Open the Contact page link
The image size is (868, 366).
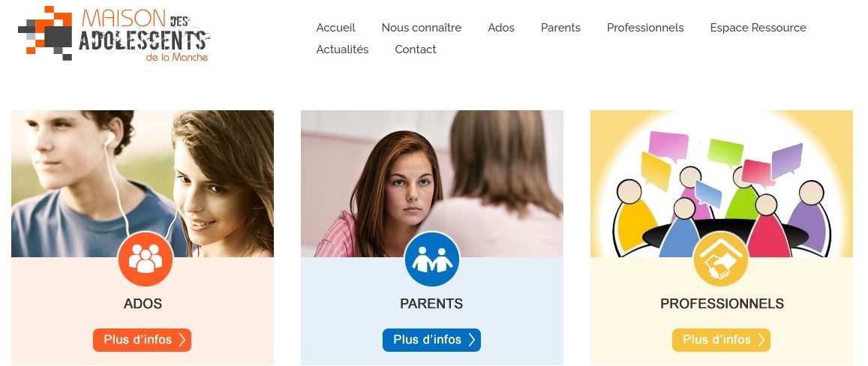pyautogui.click(x=415, y=49)
